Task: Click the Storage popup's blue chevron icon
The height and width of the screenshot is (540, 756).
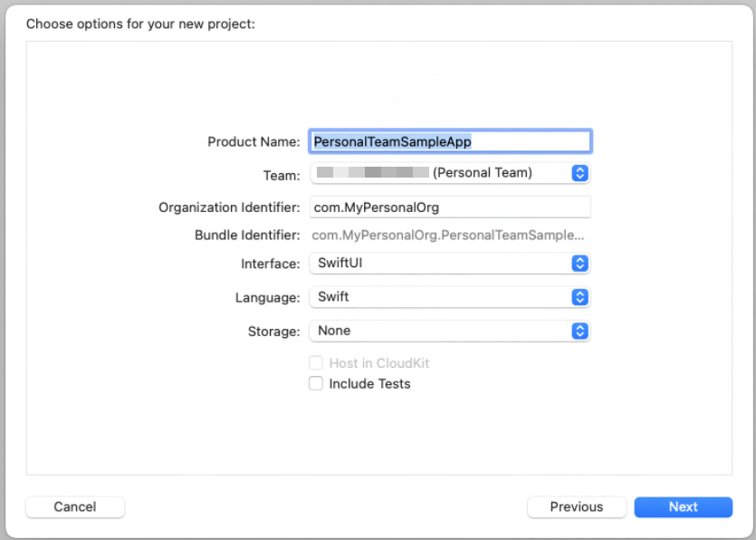Action: coord(580,331)
